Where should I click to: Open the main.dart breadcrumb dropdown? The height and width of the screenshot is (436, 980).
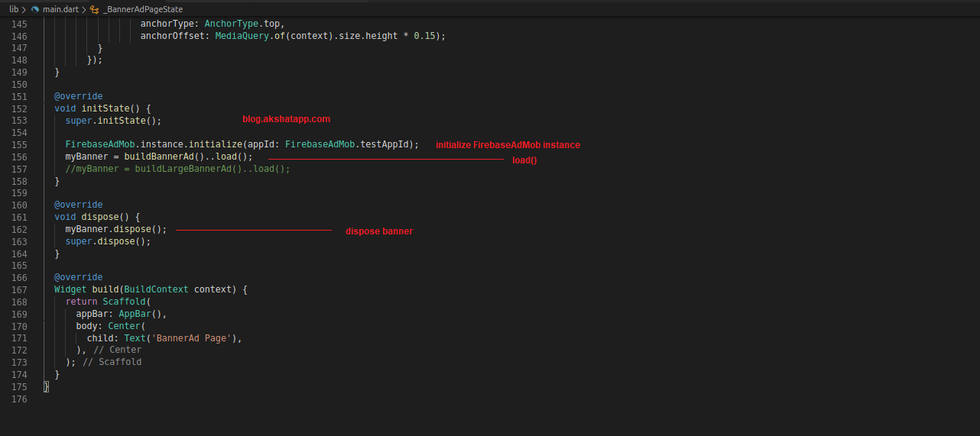(x=61, y=9)
